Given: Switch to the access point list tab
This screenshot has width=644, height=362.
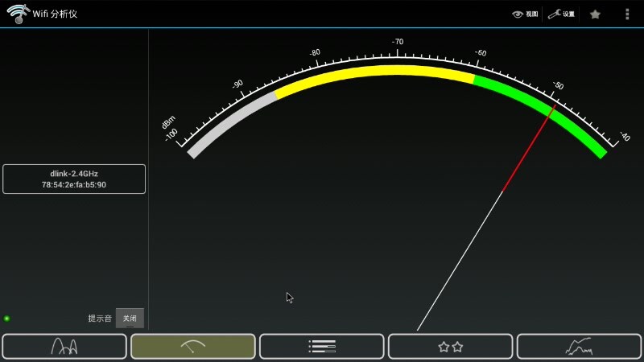Looking at the screenshot, I should point(321,347).
